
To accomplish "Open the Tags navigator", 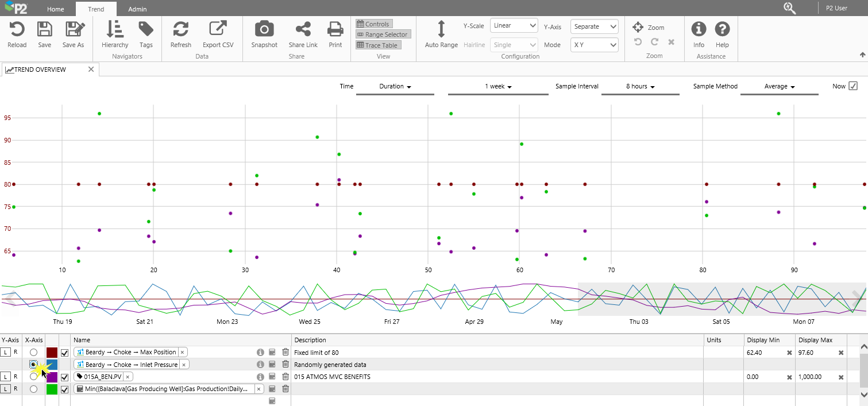I will tap(146, 29).
